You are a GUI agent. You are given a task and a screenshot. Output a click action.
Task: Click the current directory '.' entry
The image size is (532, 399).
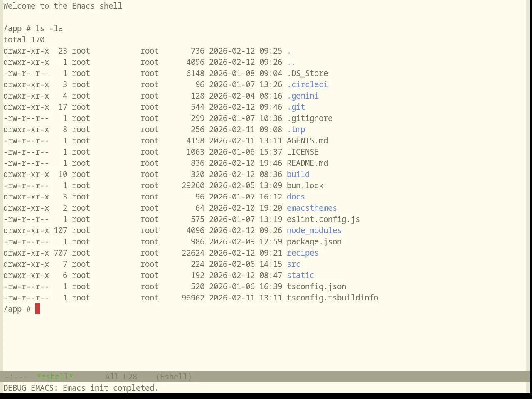[x=289, y=51]
